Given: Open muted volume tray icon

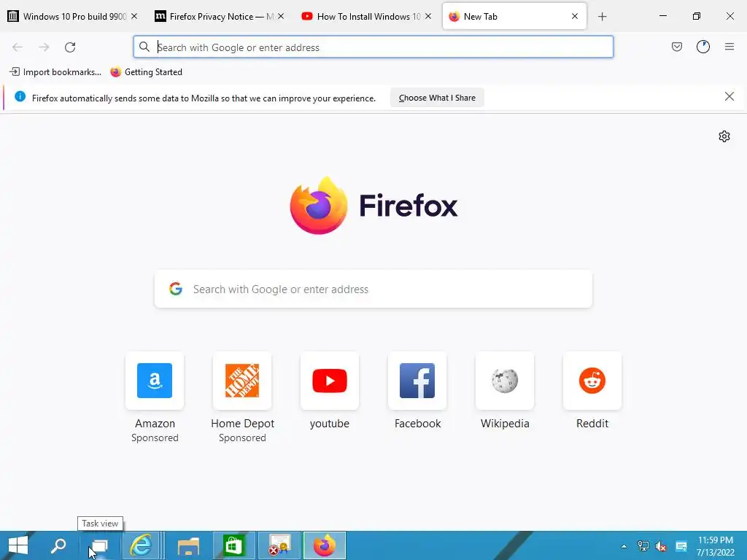Looking at the screenshot, I should (x=661, y=547).
